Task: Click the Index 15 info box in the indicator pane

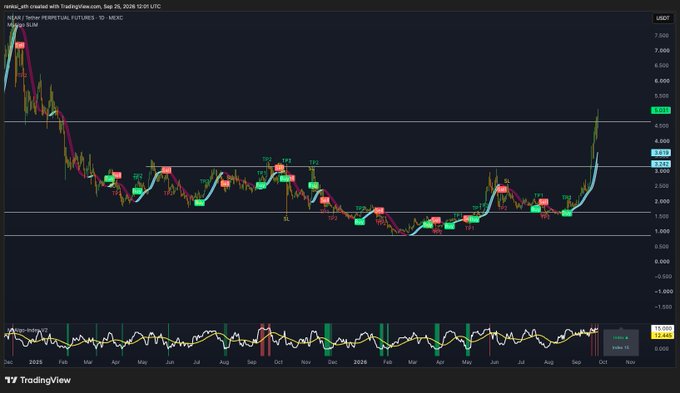Action: tap(621, 343)
